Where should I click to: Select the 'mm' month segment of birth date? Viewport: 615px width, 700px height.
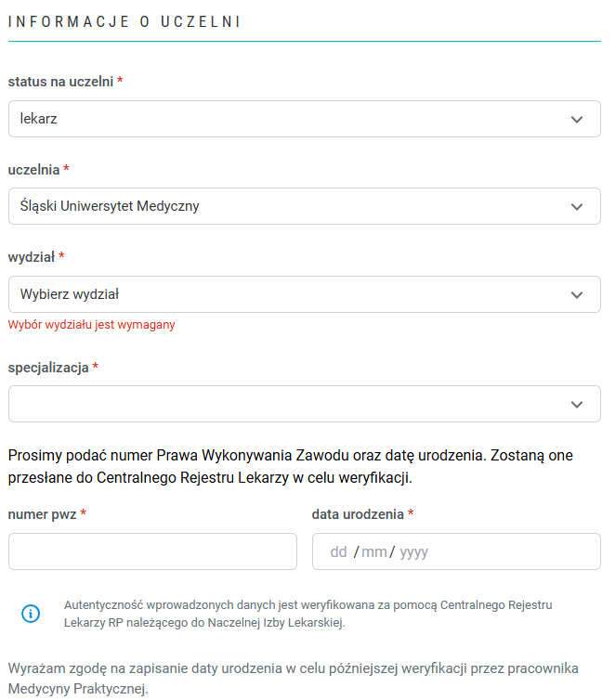pos(374,552)
